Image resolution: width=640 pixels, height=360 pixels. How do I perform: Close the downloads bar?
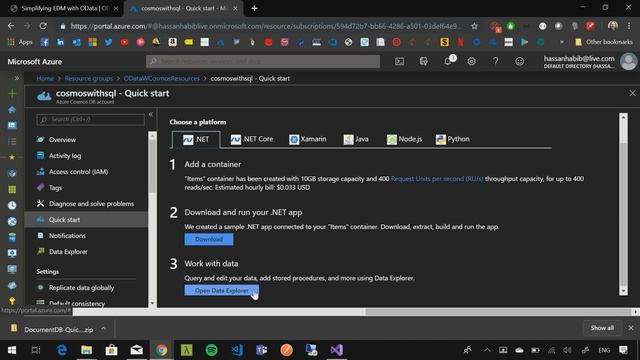631,328
